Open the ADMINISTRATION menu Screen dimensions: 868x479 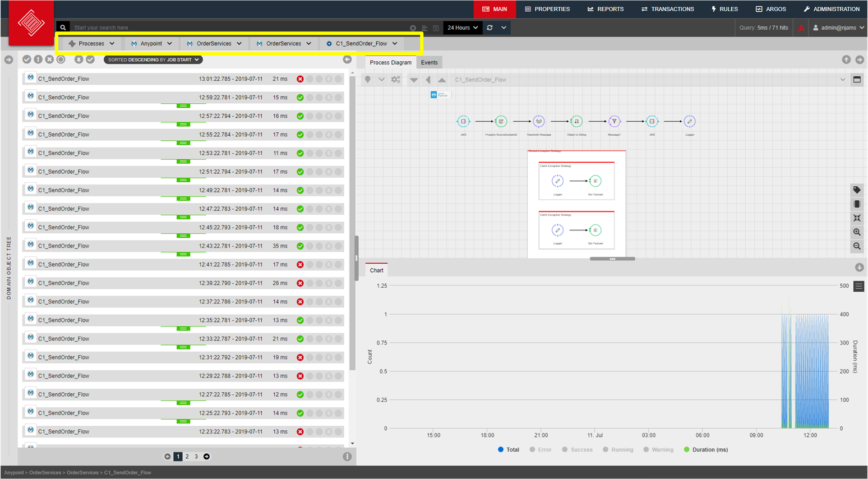pos(832,9)
